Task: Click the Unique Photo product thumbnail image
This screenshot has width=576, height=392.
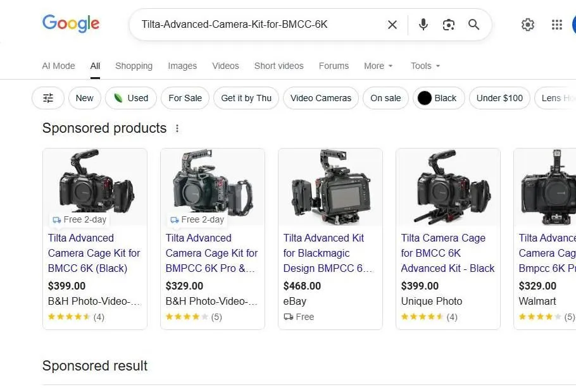Action: click(x=448, y=186)
